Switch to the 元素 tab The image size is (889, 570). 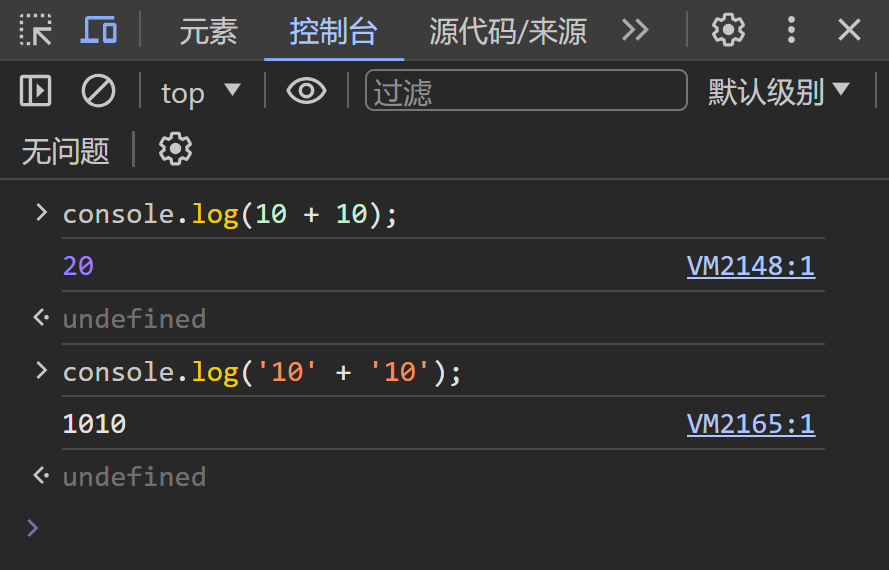coord(208,32)
